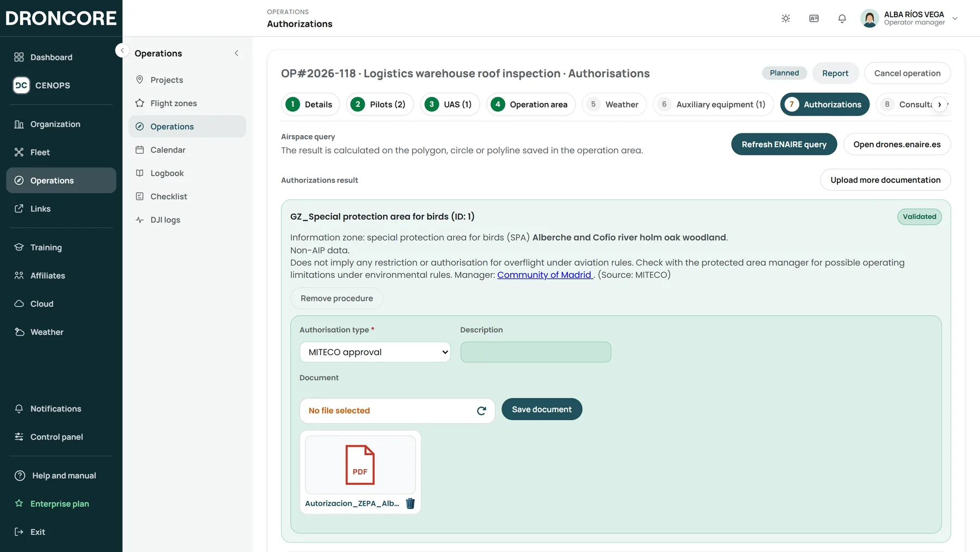Open the Organization section
Image resolution: width=980 pixels, height=552 pixels.
tap(61, 124)
